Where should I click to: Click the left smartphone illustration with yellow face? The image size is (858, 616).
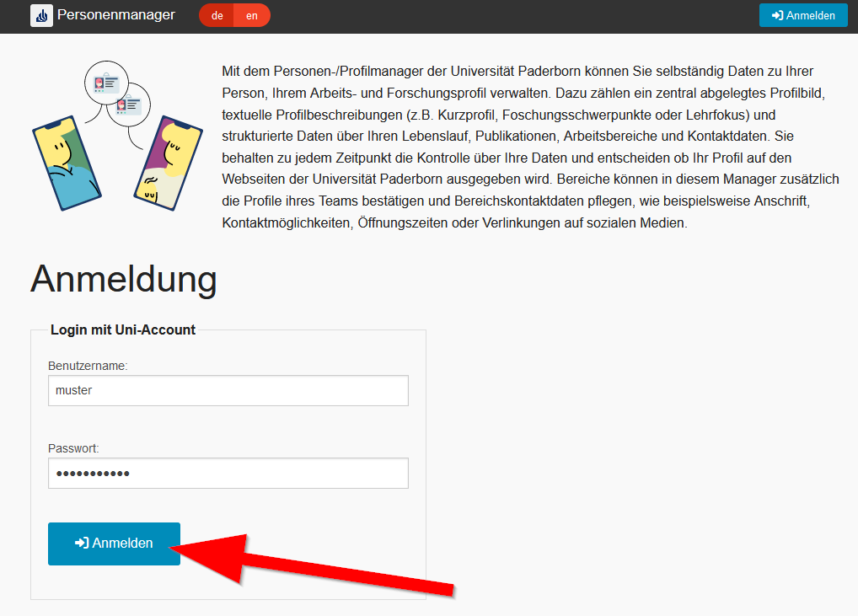pos(65,164)
